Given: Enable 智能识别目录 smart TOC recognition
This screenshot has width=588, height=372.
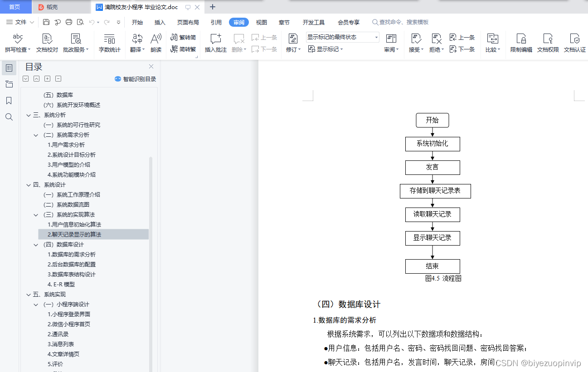Looking at the screenshot, I should click(135, 78).
